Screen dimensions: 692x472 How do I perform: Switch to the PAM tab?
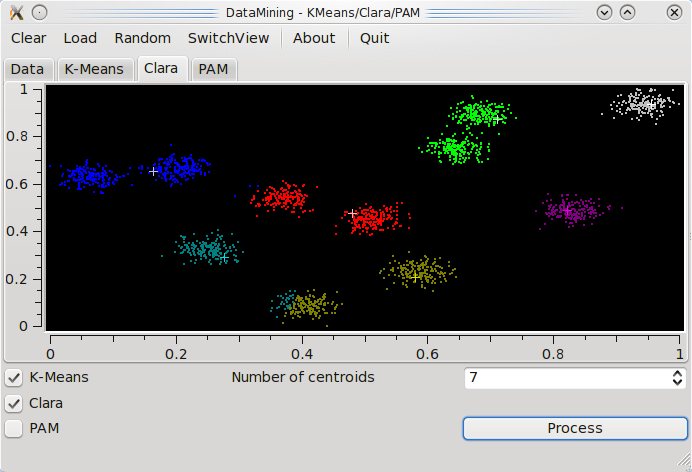[214, 69]
